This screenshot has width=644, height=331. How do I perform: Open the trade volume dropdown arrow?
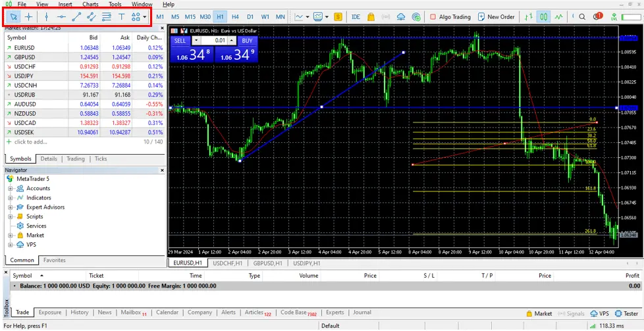point(196,41)
